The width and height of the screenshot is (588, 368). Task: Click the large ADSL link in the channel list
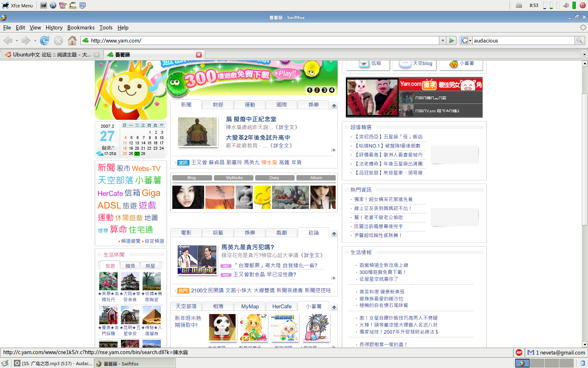[109, 205]
